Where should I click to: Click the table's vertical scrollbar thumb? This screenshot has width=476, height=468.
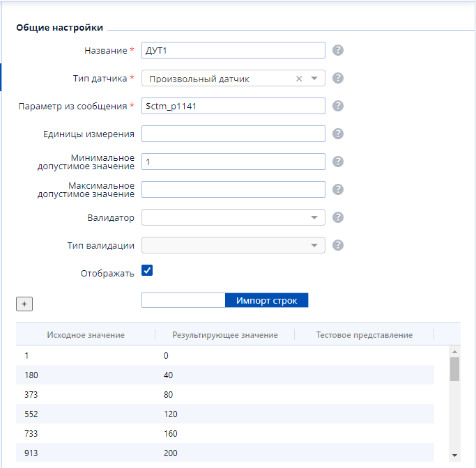[x=454, y=369]
